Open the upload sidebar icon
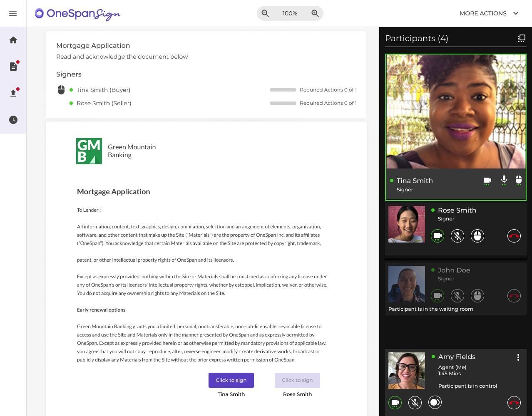 click(x=13, y=93)
